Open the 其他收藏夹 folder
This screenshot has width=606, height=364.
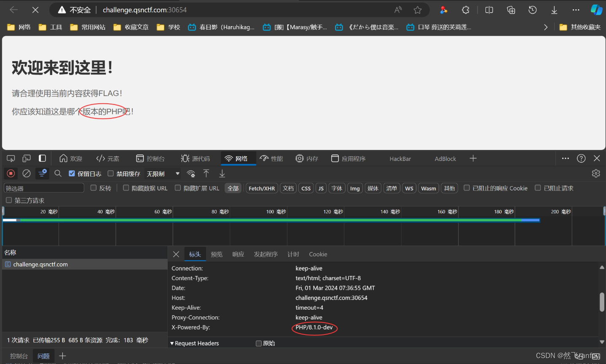pyautogui.click(x=580, y=27)
